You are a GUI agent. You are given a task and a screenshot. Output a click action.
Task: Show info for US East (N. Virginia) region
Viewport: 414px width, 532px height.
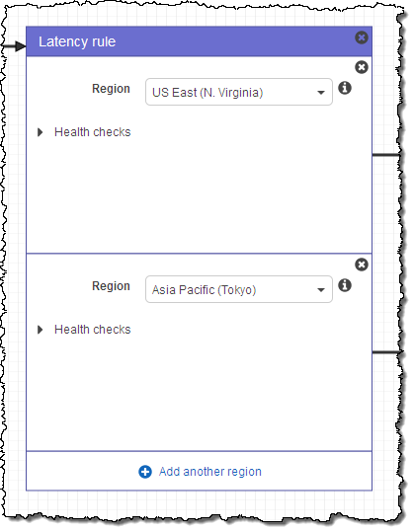(x=345, y=88)
